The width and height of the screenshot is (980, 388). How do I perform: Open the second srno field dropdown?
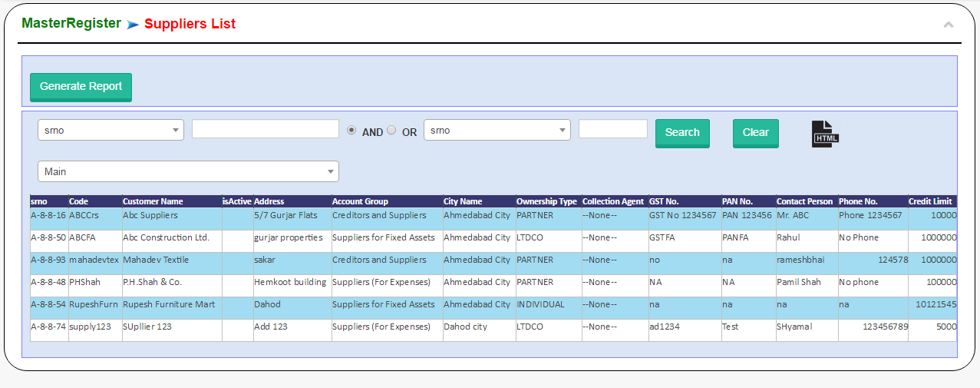coord(497,130)
